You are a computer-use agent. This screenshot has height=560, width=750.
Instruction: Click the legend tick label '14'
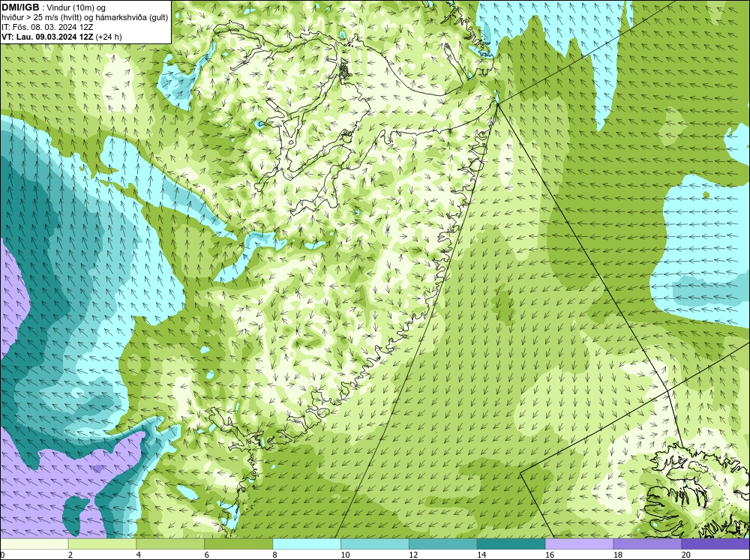point(481,555)
